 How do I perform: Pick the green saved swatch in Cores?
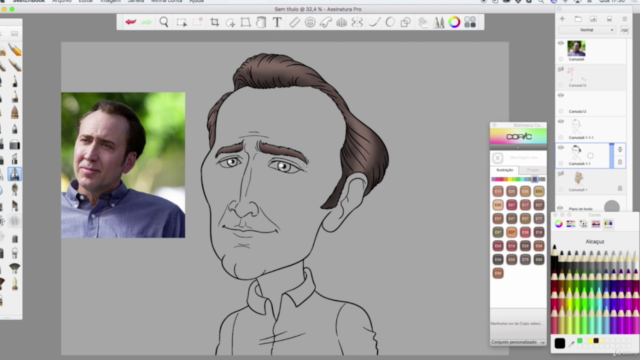coord(580,340)
